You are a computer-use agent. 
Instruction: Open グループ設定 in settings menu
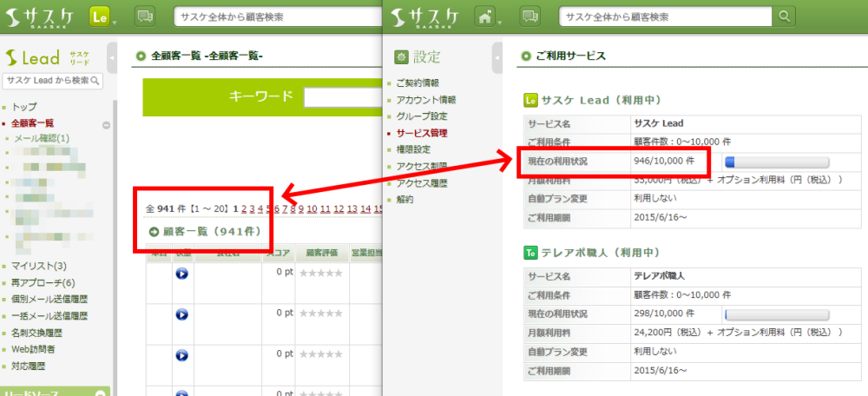tap(422, 117)
